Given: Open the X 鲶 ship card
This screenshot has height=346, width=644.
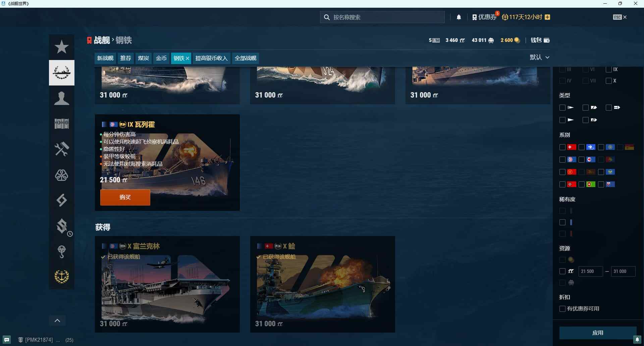Looking at the screenshot, I should point(323,284).
